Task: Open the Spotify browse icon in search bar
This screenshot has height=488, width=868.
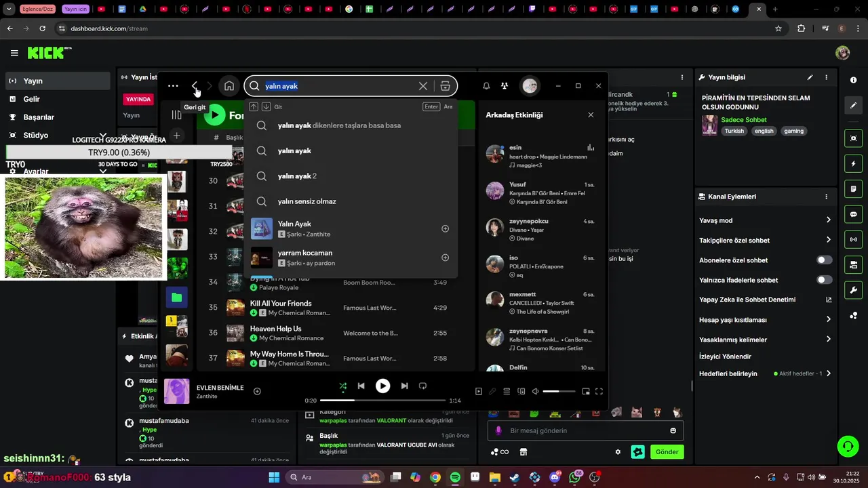Action: point(446,86)
